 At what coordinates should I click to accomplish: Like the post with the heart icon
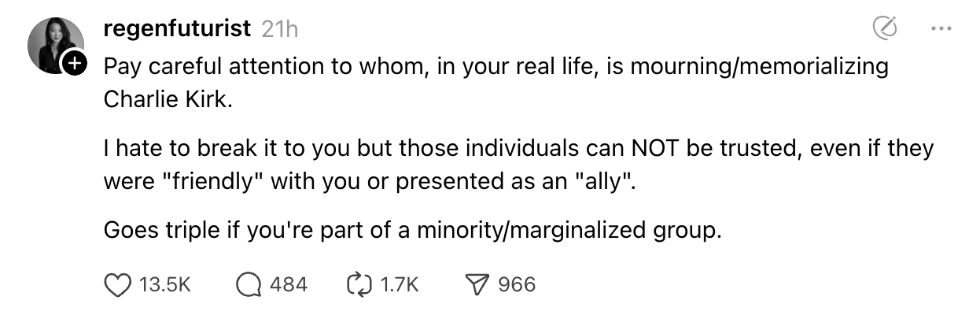click(117, 284)
